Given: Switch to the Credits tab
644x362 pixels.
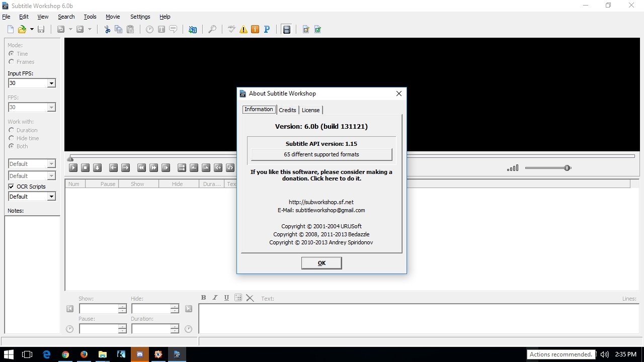Looking at the screenshot, I should pyautogui.click(x=287, y=110).
